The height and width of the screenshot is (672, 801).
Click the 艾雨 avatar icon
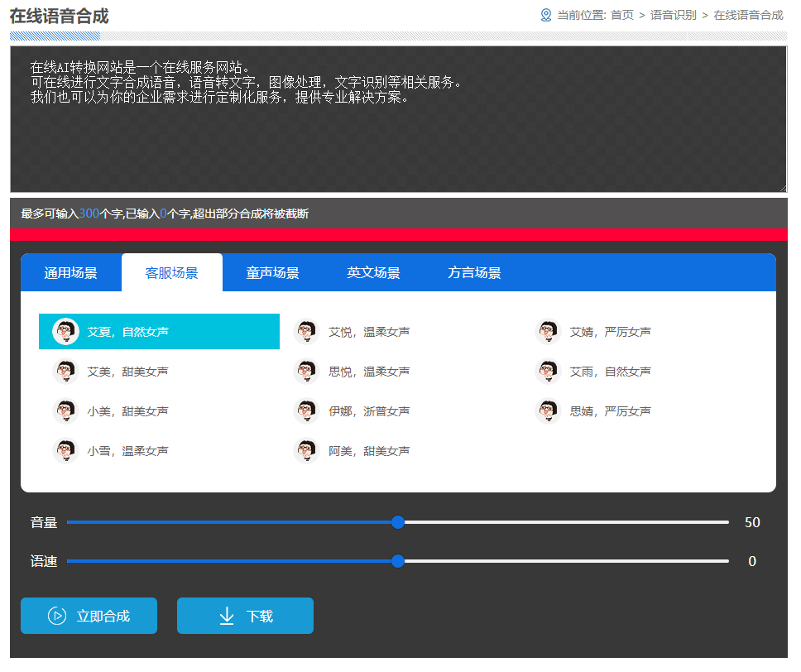click(x=548, y=371)
